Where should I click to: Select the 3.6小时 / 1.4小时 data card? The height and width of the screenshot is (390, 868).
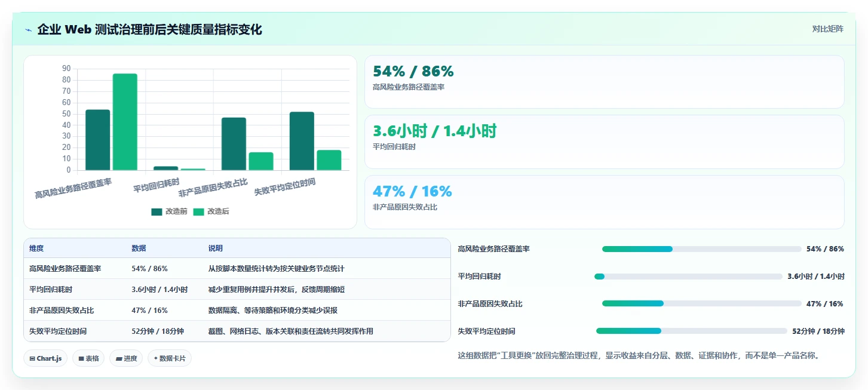pos(604,142)
